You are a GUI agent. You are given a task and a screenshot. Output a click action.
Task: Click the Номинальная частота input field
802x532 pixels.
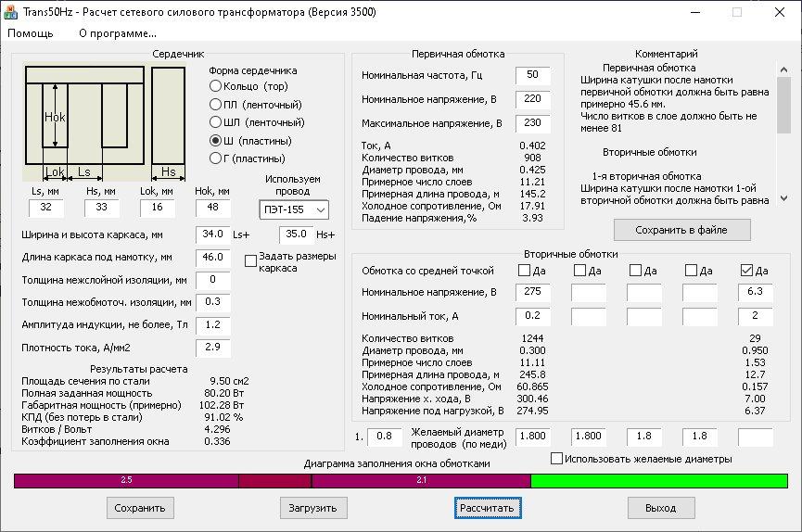pyautogui.click(x=532, y=75)
